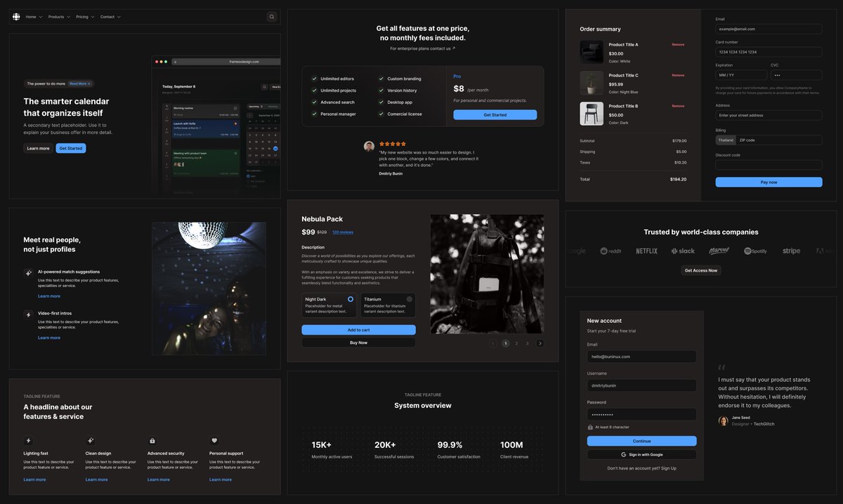The width and height of the screenshot is (843, 504).
Task: Click the Nebula Pack backpack image
Action: coord(487,274)
